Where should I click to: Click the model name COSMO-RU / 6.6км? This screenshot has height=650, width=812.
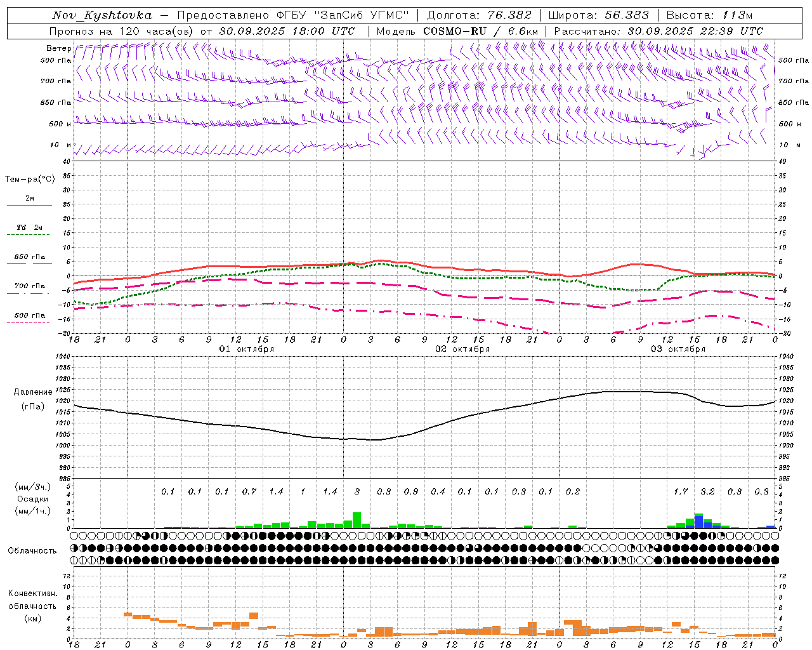[480, 31]
